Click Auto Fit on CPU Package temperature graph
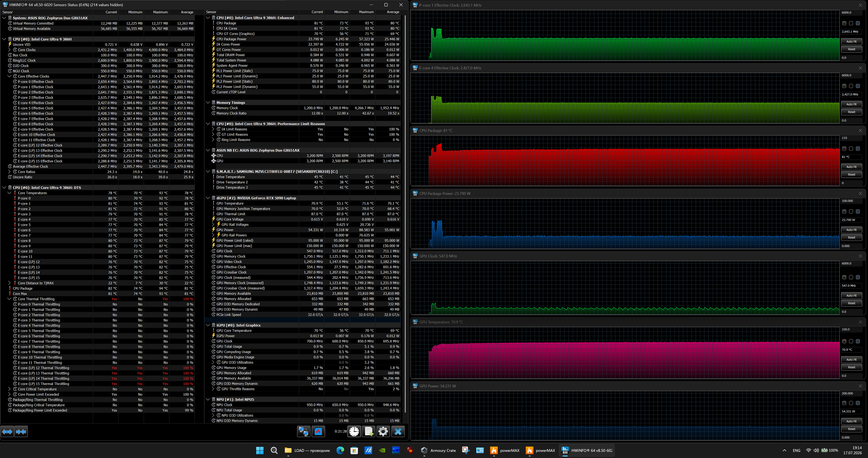Image resolution: width=868 pixels, height=458 pixels. [x=852, y=167]
